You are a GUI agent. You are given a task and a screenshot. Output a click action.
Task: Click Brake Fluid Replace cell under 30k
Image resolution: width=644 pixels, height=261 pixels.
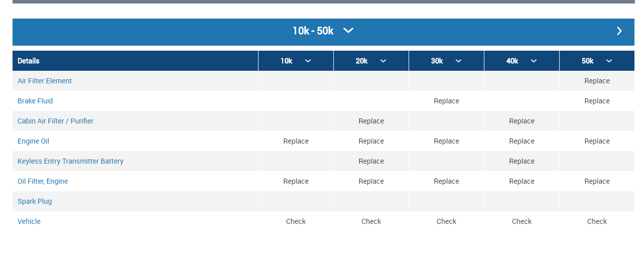tap(446, 101)
